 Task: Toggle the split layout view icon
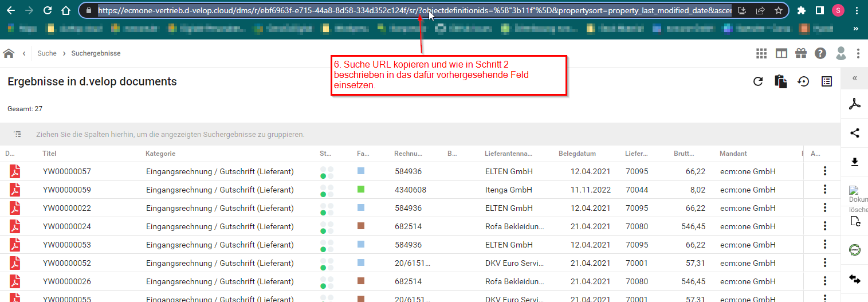781,53
